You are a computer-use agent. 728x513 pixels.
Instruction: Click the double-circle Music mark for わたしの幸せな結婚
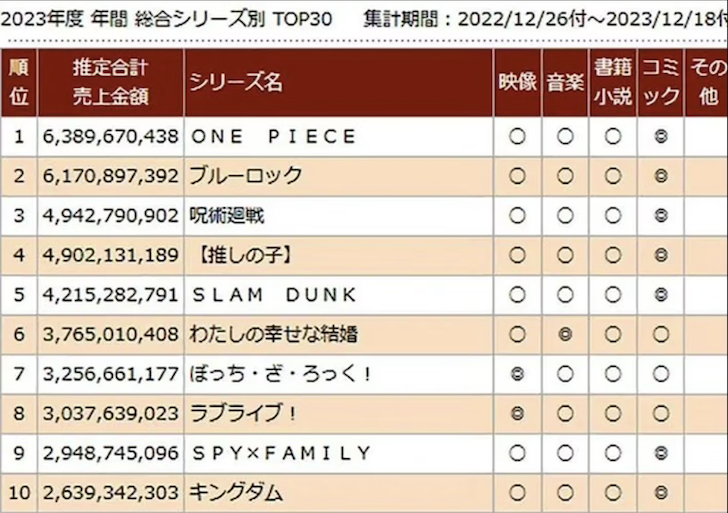(x=565, y=334)
